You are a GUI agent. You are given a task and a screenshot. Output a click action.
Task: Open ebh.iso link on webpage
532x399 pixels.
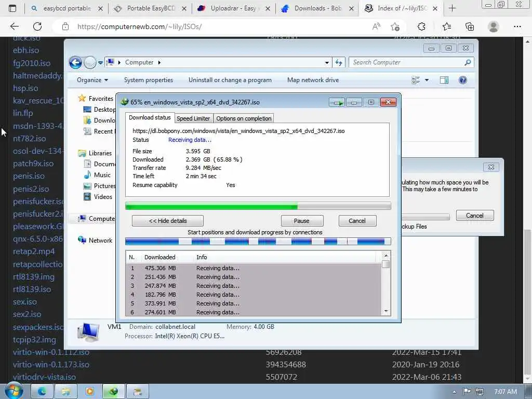coord(26,50)
